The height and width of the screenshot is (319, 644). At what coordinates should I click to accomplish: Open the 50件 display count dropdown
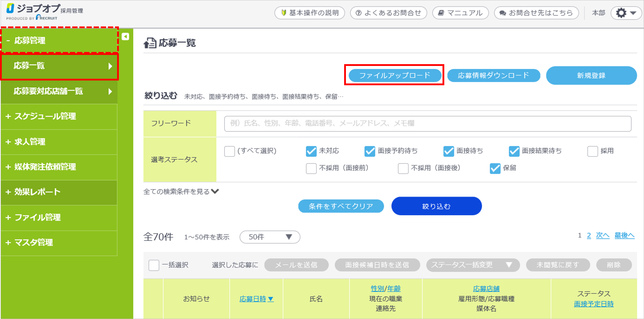(x=270, y=237)
